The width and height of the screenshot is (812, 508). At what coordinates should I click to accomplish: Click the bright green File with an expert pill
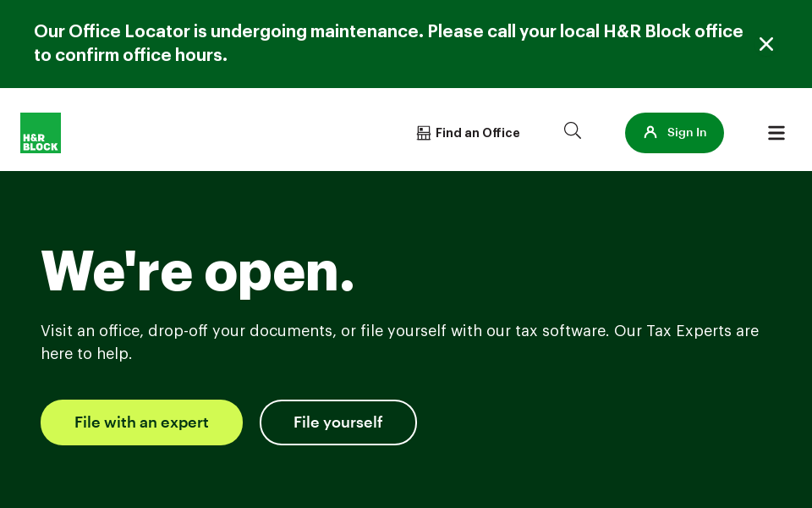pos(141,422)
